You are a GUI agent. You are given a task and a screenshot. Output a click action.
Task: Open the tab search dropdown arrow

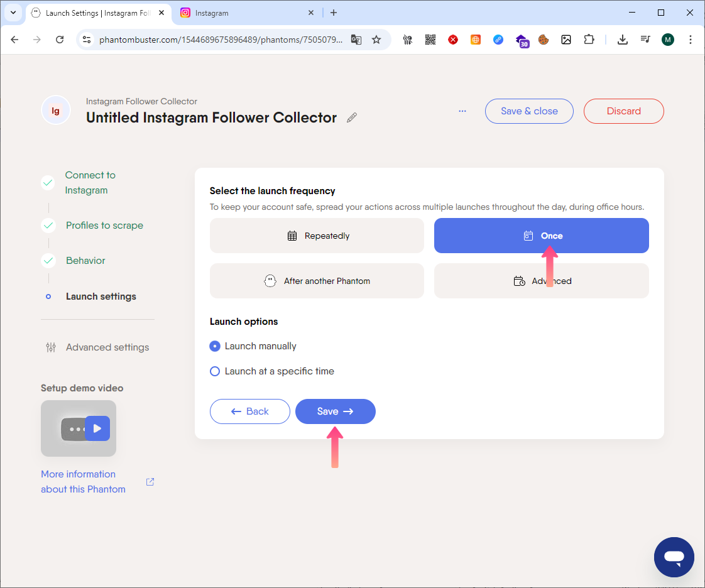[x=13, y=13]
